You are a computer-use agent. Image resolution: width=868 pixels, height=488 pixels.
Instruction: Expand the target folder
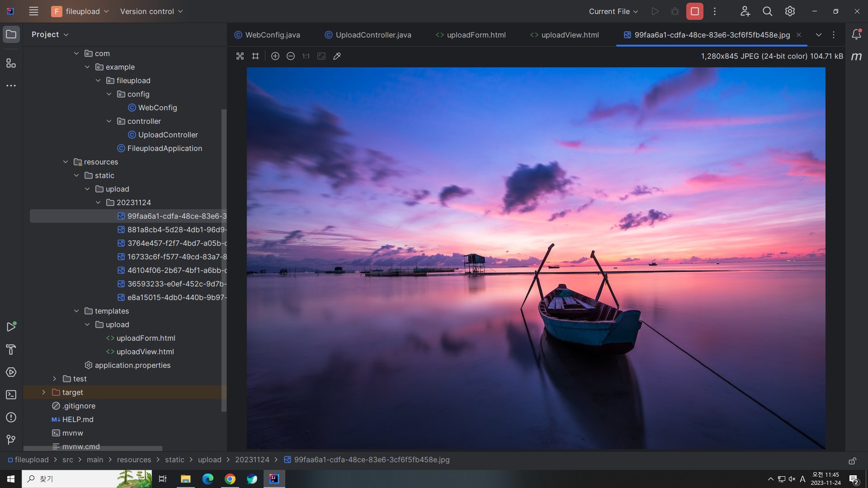(x=43, y=392)
